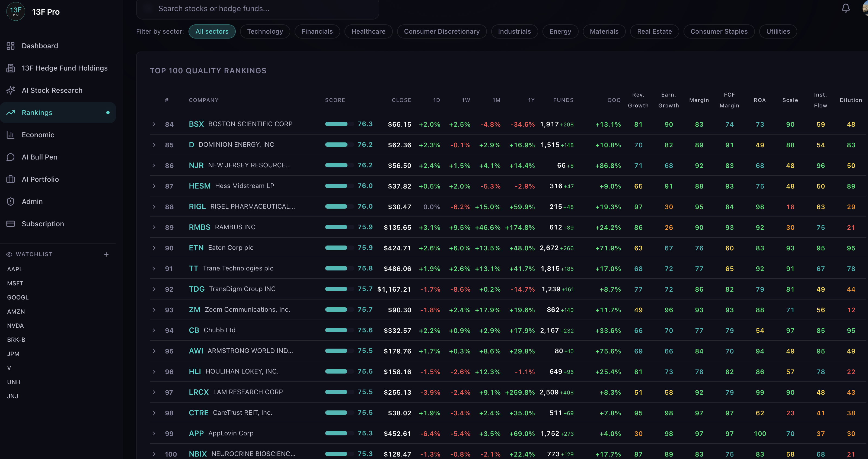The image size is (868, 459).
Task: Focus the search stocks or hedge funds field
Action: pos(257,8)
